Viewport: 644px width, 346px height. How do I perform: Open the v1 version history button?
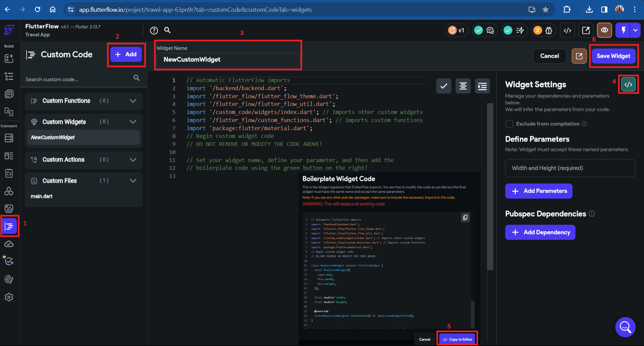pyautogui.click(x=457, y=31)
